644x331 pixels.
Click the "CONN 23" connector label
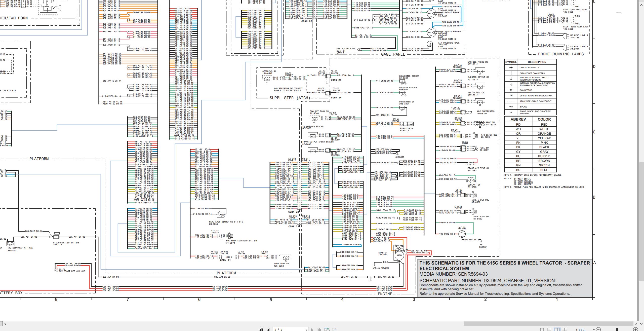pos(294,212)
